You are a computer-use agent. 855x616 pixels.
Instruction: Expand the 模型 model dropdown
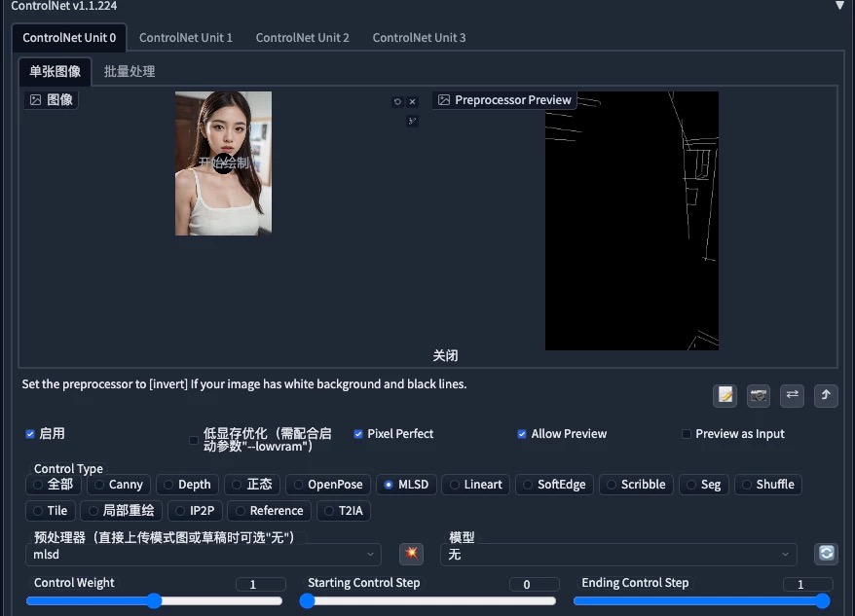(x=617, y=553)
